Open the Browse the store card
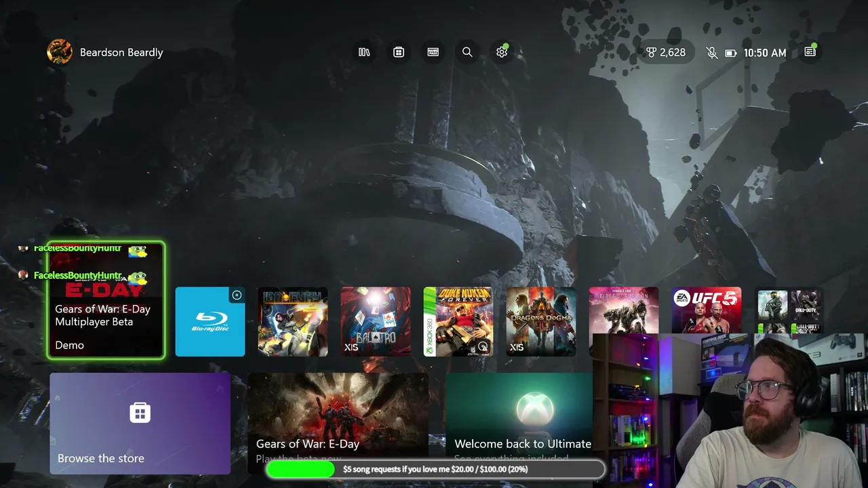This screenshot has height=488, width=868. coord(140,424)
